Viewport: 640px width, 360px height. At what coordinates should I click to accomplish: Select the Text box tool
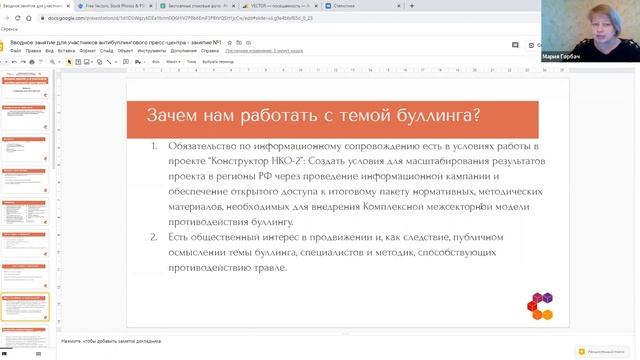tap(78, 62)
